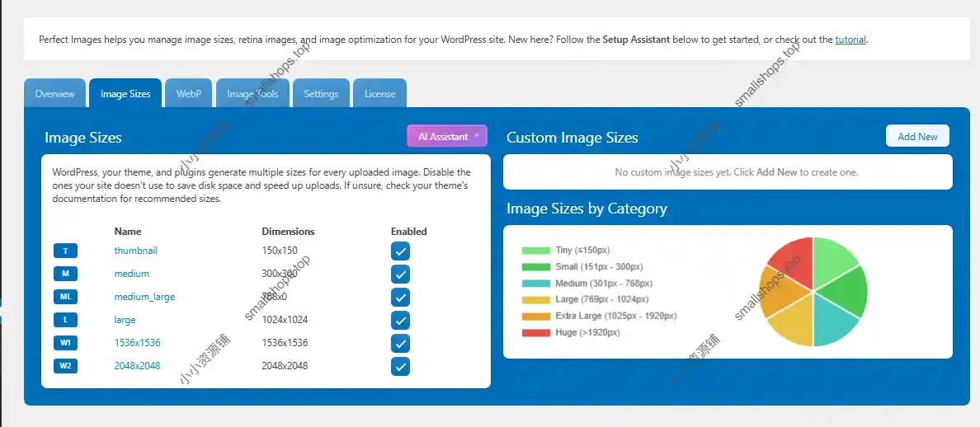
Task: Click the W2 badge for 2048x2048 size
Action: pyautogui.click(x=66, y=366)
